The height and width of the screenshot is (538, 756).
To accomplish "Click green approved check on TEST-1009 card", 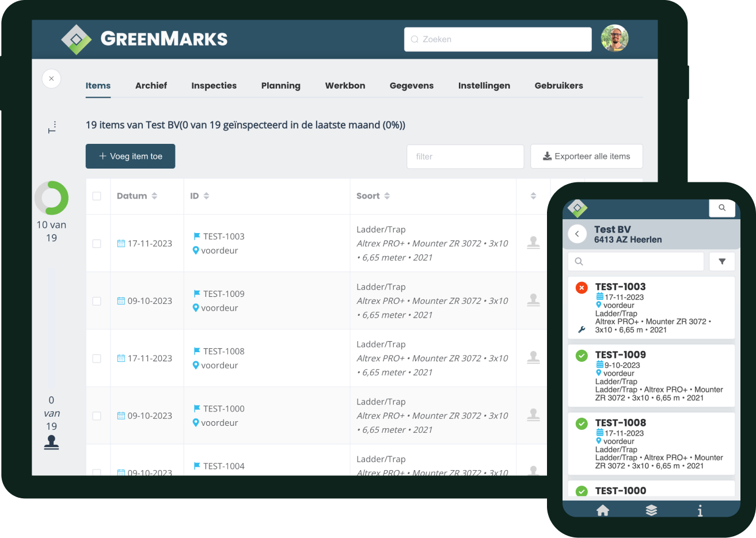I will [582, 355].
